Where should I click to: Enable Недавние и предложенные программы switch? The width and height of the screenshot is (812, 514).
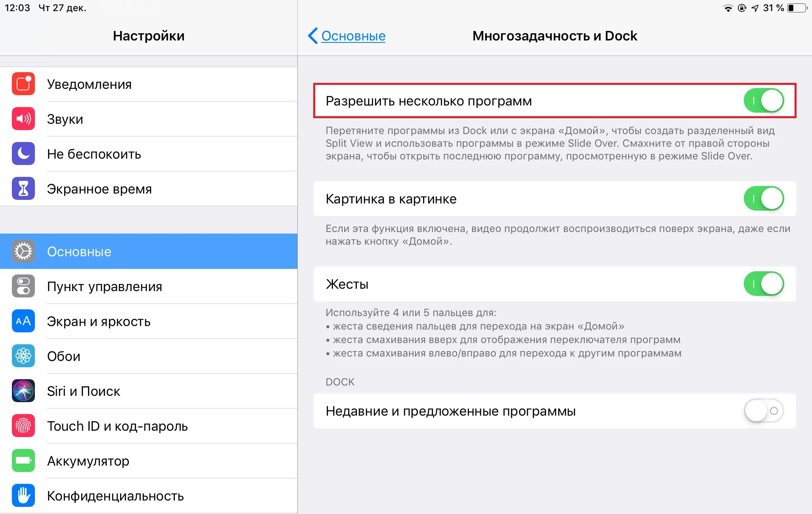pos(764,411)
